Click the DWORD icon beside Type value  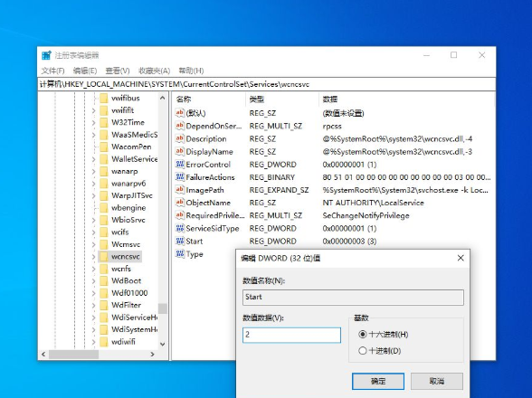coord(180,254)
